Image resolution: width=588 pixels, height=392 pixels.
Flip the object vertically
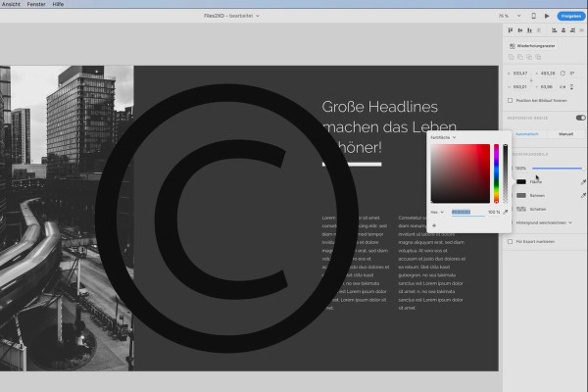click(x=571, y=86)
